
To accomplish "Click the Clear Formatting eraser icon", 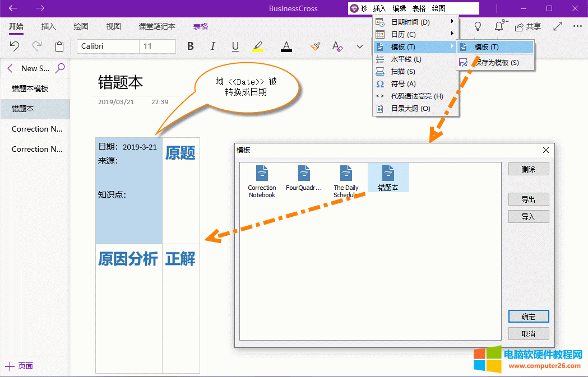I will click(x=337, y=46).
